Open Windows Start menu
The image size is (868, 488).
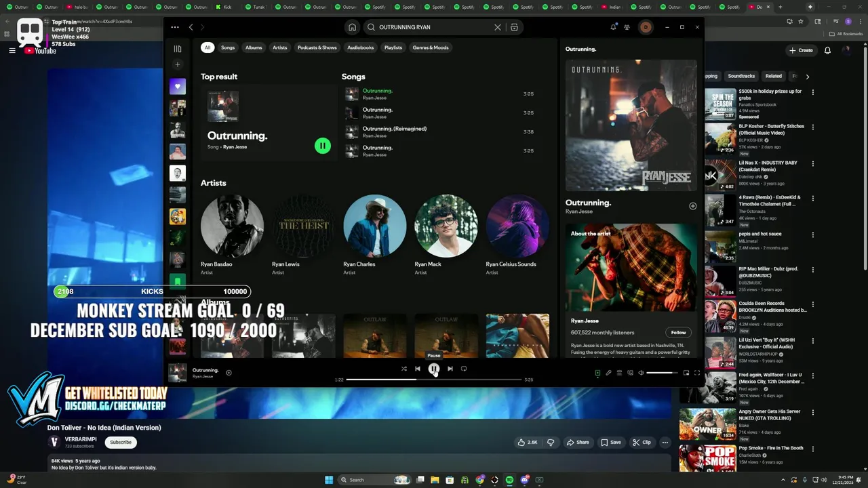[x=329, y=480]
